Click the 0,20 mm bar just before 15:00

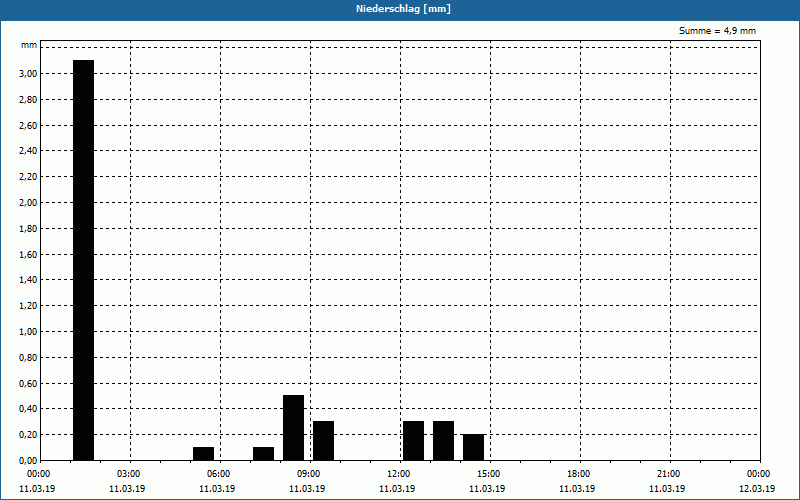coord(473,447)
